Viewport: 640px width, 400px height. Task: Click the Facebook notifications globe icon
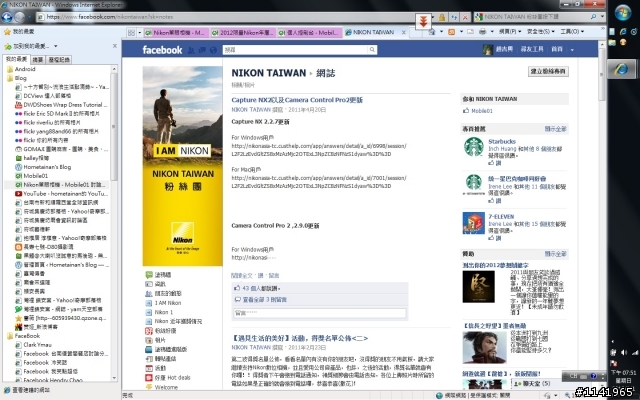(x=213, y=50)
